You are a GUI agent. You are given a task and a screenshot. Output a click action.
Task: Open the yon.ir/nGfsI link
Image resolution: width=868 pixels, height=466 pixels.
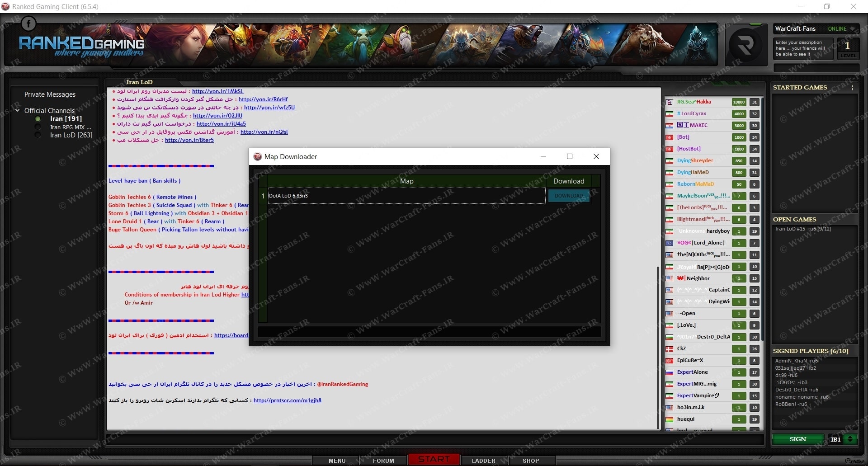264,132
